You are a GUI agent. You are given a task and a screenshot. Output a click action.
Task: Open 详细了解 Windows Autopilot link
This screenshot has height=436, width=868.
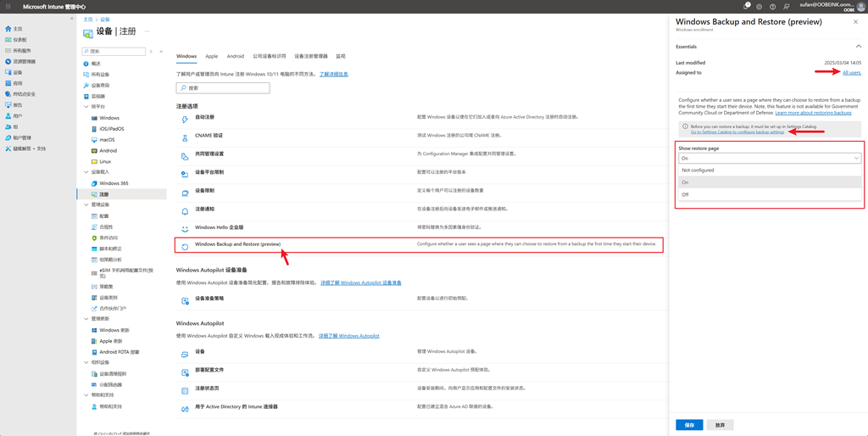click(348, 336)
